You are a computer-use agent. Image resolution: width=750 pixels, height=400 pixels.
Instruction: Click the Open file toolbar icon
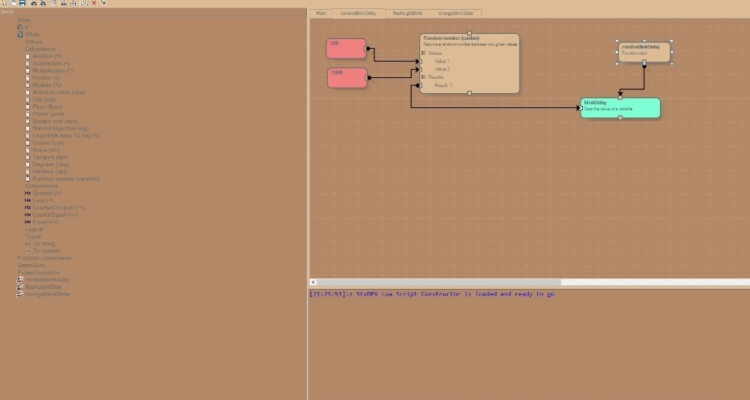click(x=13, y=3)
